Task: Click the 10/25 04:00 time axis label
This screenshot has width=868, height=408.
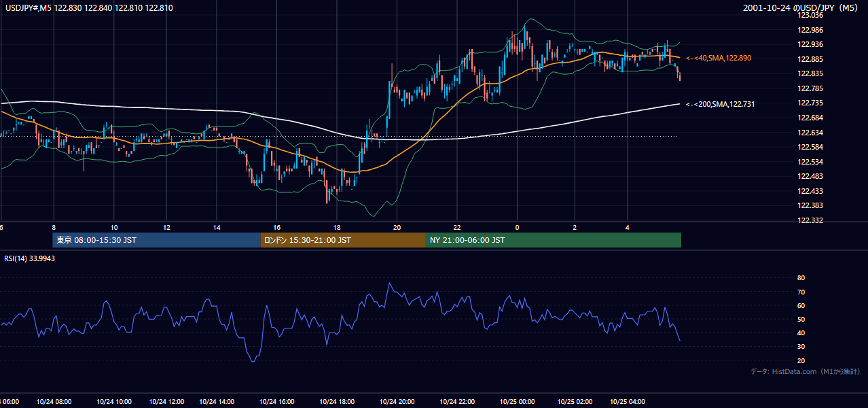Action: tap(628, 402)
